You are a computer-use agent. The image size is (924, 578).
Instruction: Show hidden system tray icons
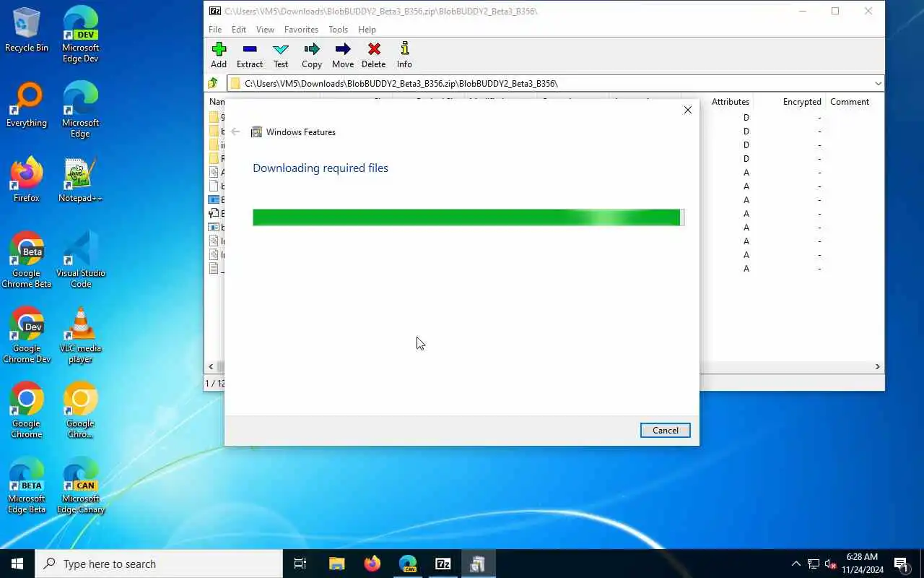[796, 564]
